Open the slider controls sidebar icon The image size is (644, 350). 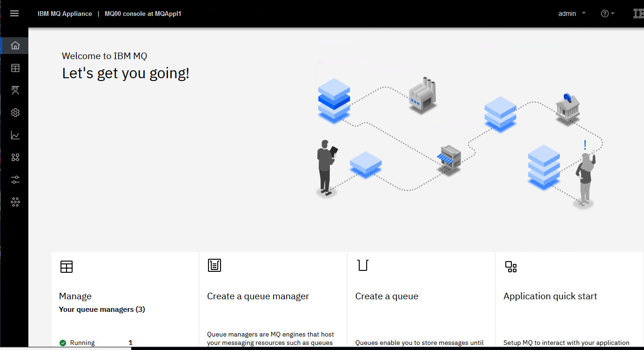(15, 180)
